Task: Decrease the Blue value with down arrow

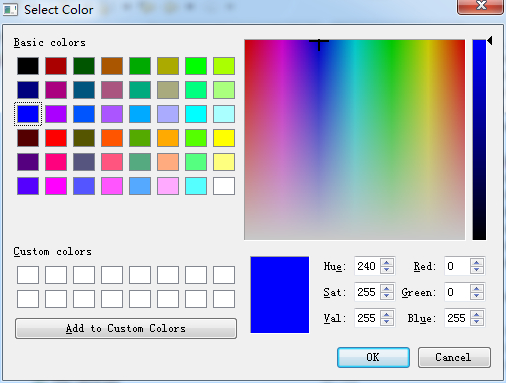Action: coord(477,322)
